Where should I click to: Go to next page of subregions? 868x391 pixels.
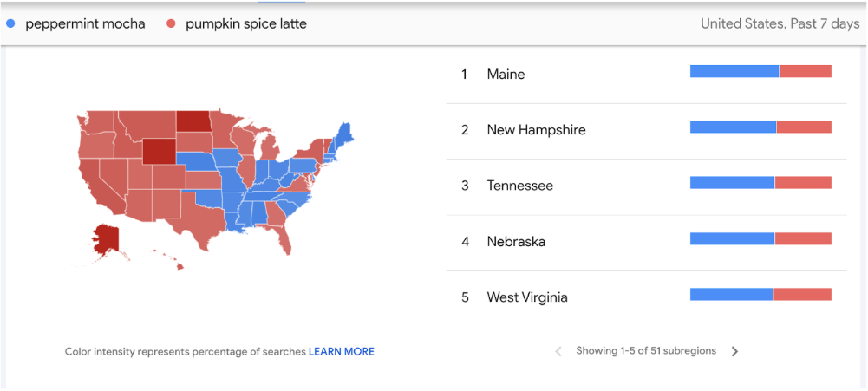click(734, 351)
